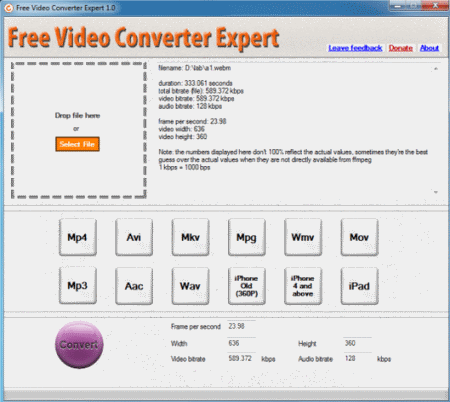450x402 pixels.
Task: Select Mkv as output format
Action: [x=190, y=237]
